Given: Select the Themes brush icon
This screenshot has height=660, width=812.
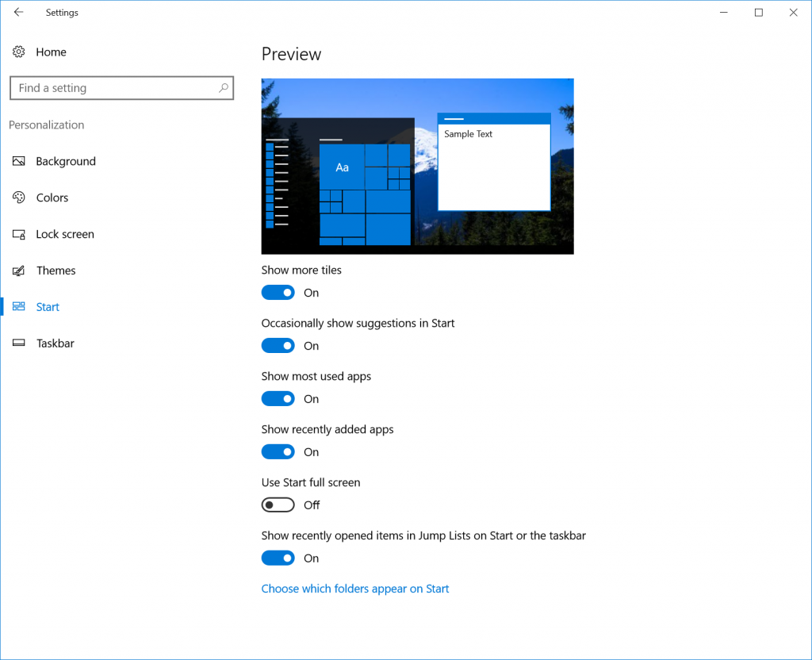Looking at the screenshot, I should (x=18, y=271).
